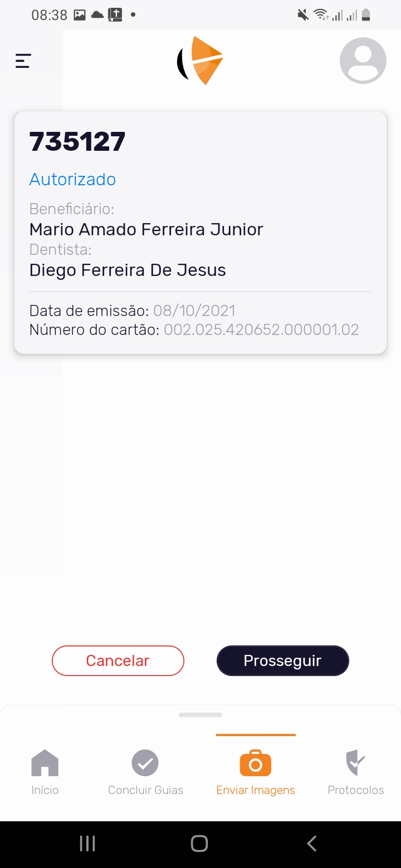This screenshot has width=401, height=868.
Task: Open the user profile avatar
Action: coord(363,61)
